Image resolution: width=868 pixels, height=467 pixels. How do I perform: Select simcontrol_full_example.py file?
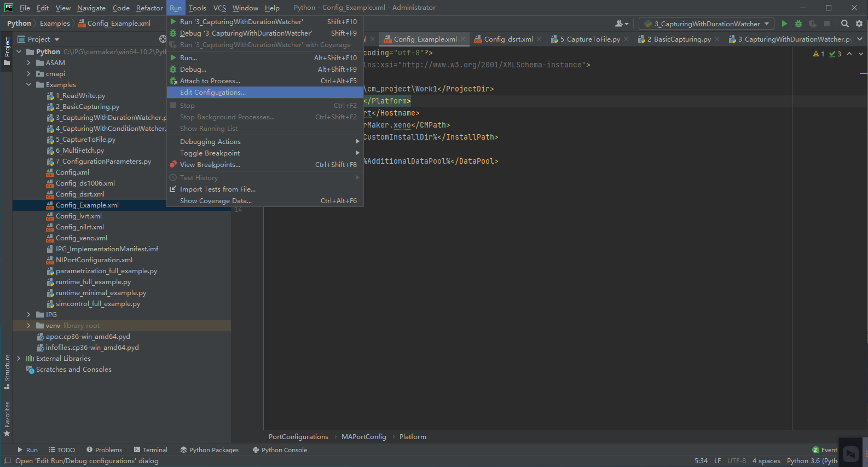coord(98,304)
